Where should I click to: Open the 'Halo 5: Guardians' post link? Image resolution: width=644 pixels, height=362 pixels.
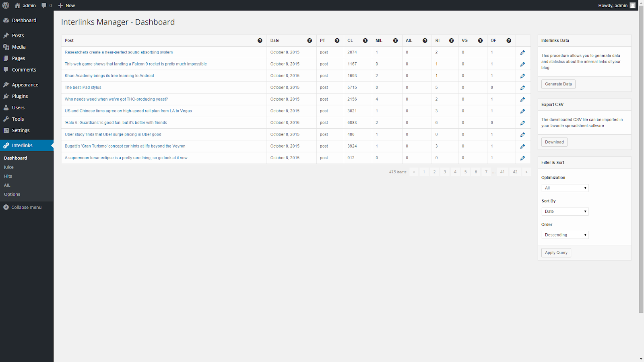[x=116, y=123]
